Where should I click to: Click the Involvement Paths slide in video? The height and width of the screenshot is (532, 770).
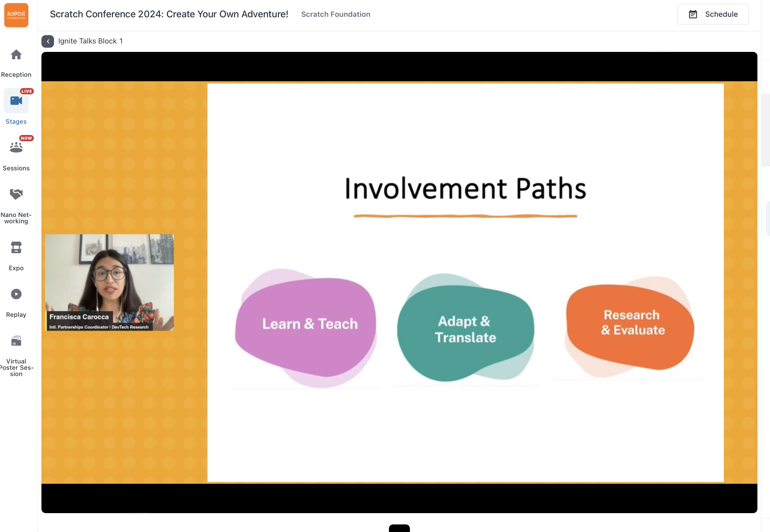point(465,282)
